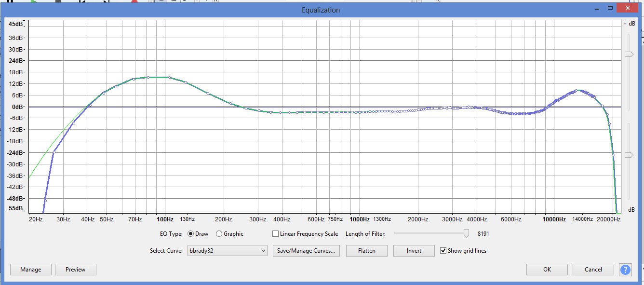Click the 20000Hz frequency axis label
The height and width of the screenshot is (285, 644).
pyautogui.click(x=609, y=219)
